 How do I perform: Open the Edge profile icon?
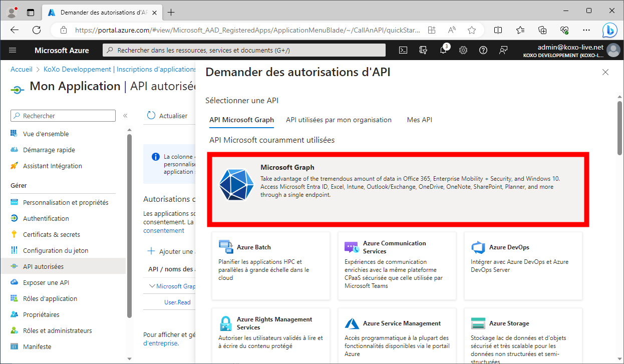coord(12,12)
